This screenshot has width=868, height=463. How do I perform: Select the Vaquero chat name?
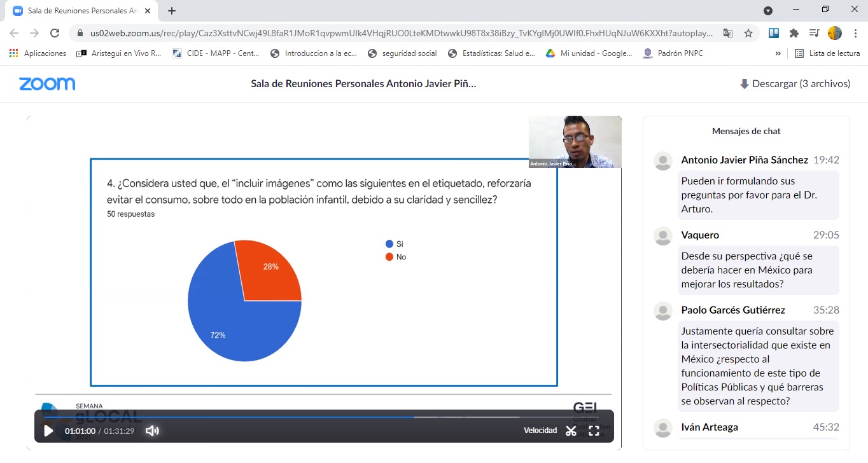point(700,235)
